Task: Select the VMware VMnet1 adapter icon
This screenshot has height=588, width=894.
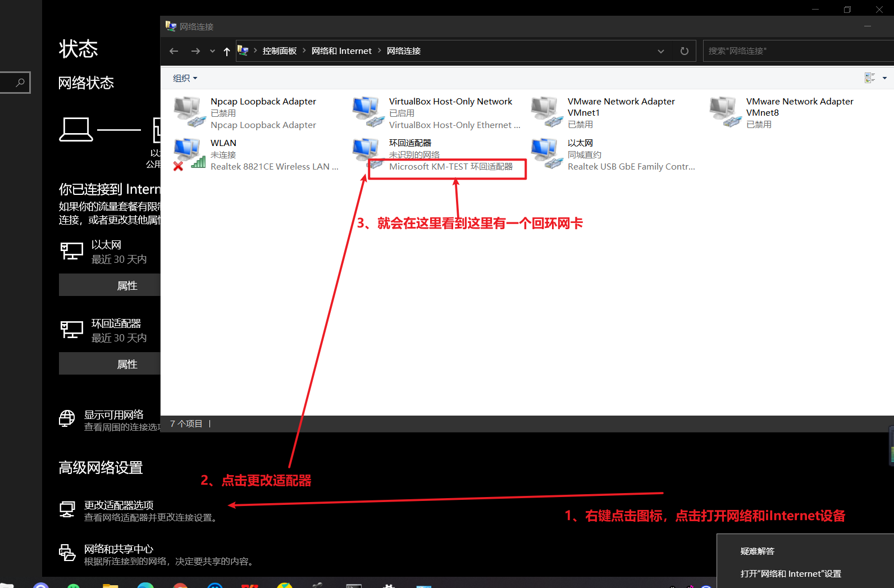Action: tap(546, 111)
